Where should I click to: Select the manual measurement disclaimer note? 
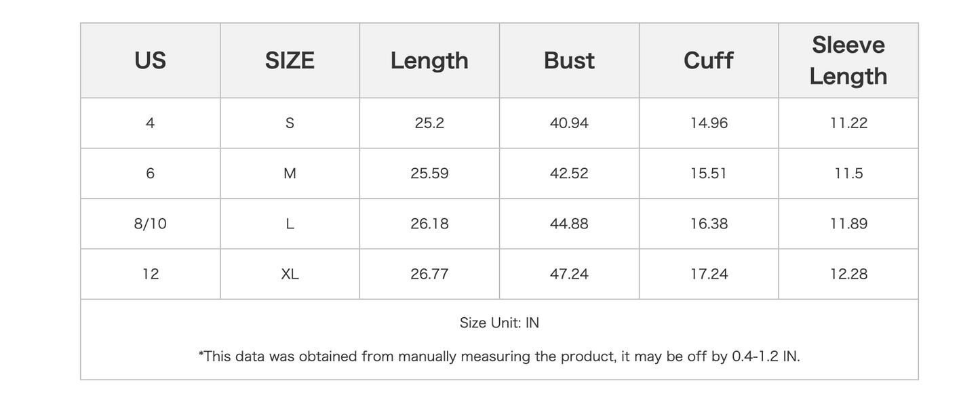(x=499, y=357)
